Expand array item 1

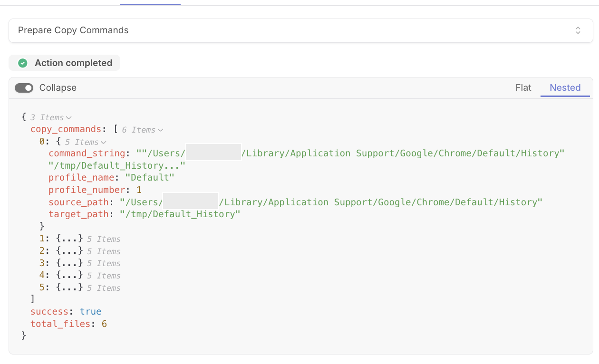pyautogui.click(x=69, y=239)
